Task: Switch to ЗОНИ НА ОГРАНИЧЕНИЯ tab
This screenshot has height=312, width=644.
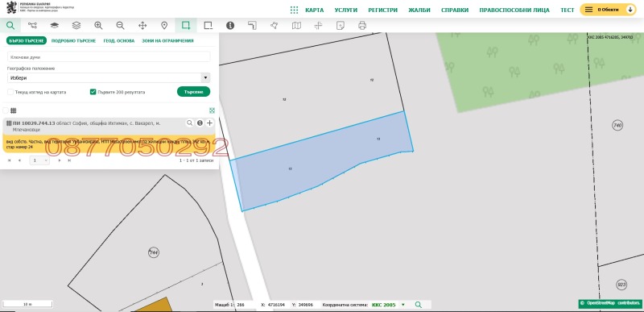Action: coord(167,40)
